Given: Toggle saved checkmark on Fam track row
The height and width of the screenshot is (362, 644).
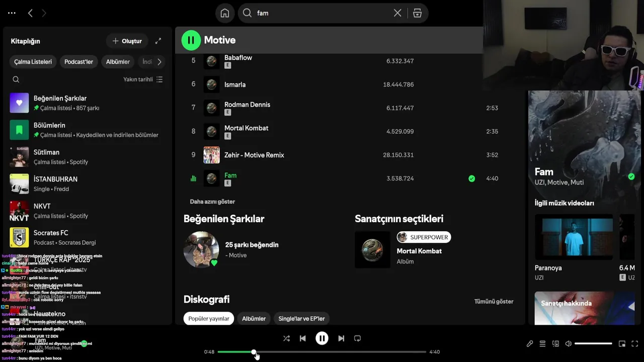Looking at the screenshot, I should 471,178.
